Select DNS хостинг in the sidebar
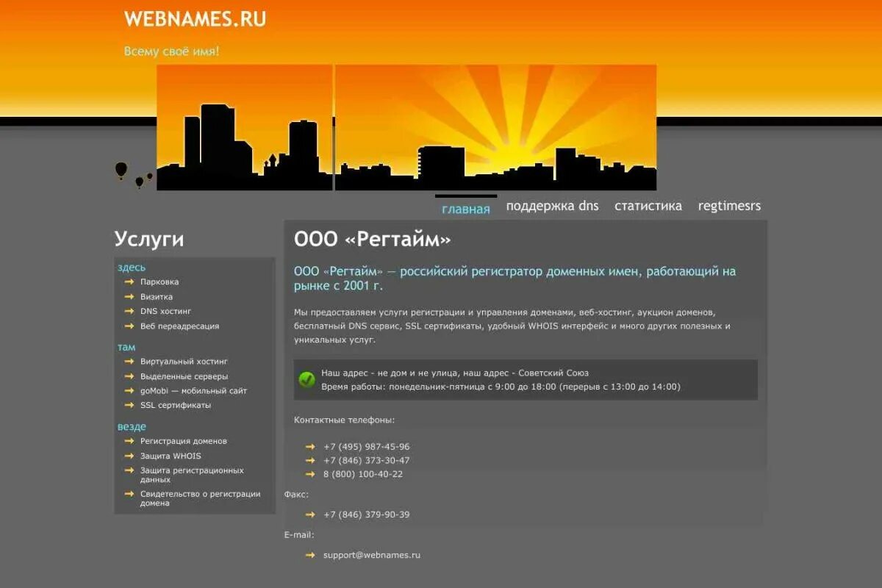Screen dimensions: 882x588 pyautogui.click(x=165, y=312)
